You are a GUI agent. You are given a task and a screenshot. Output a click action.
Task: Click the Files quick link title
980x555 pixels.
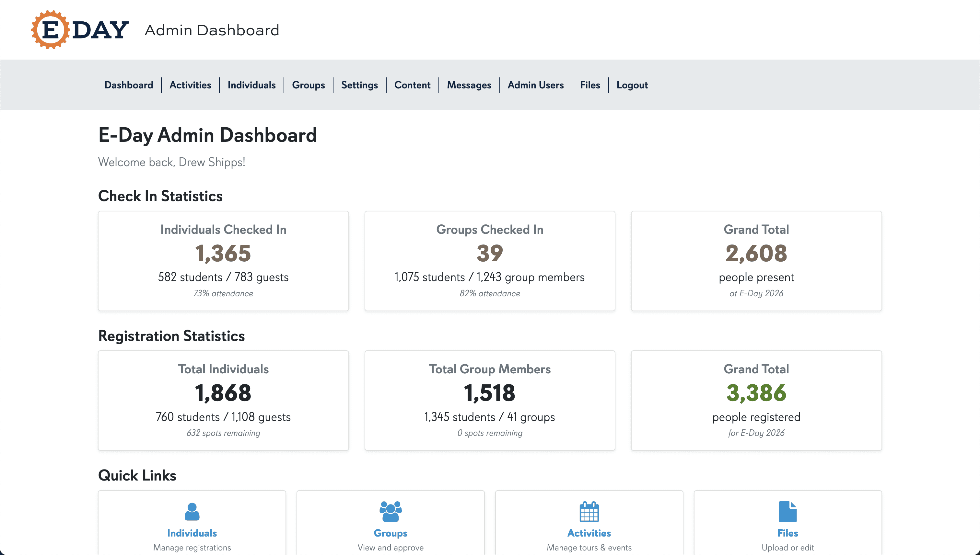point(787,533)
